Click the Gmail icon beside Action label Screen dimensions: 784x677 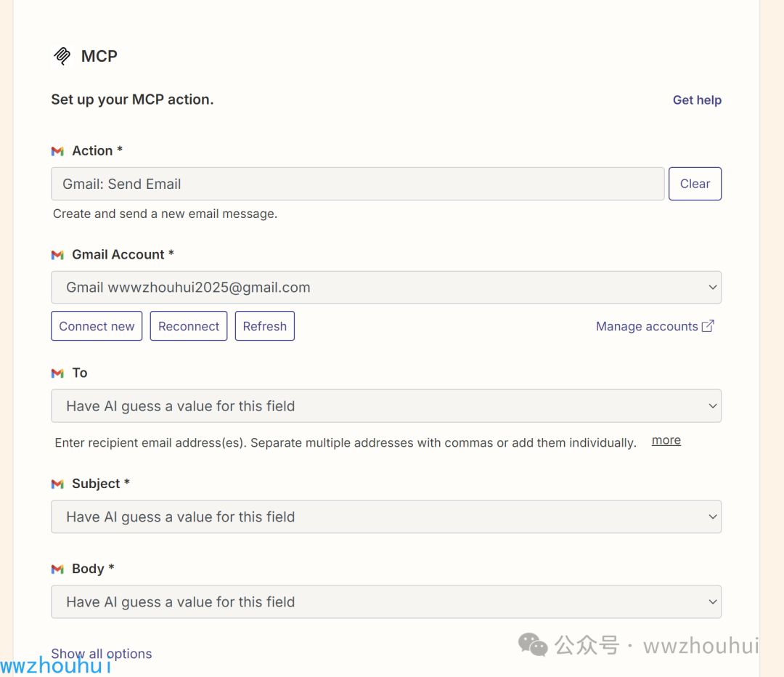pyautogui.click(x=57, y=151)
